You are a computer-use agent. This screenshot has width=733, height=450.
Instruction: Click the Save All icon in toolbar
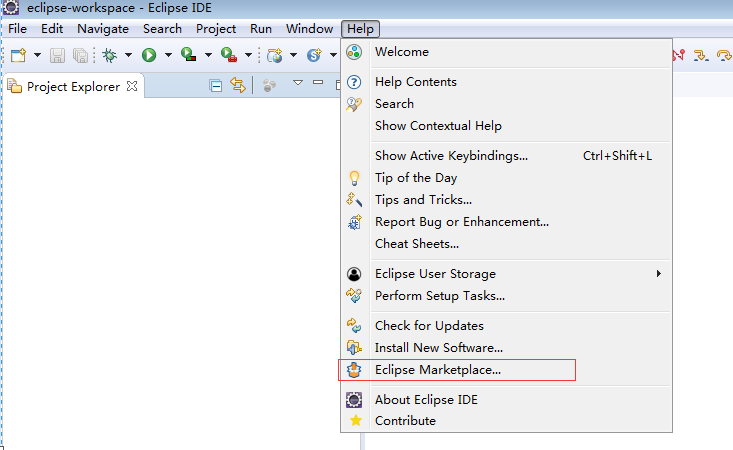click(80, 56)
